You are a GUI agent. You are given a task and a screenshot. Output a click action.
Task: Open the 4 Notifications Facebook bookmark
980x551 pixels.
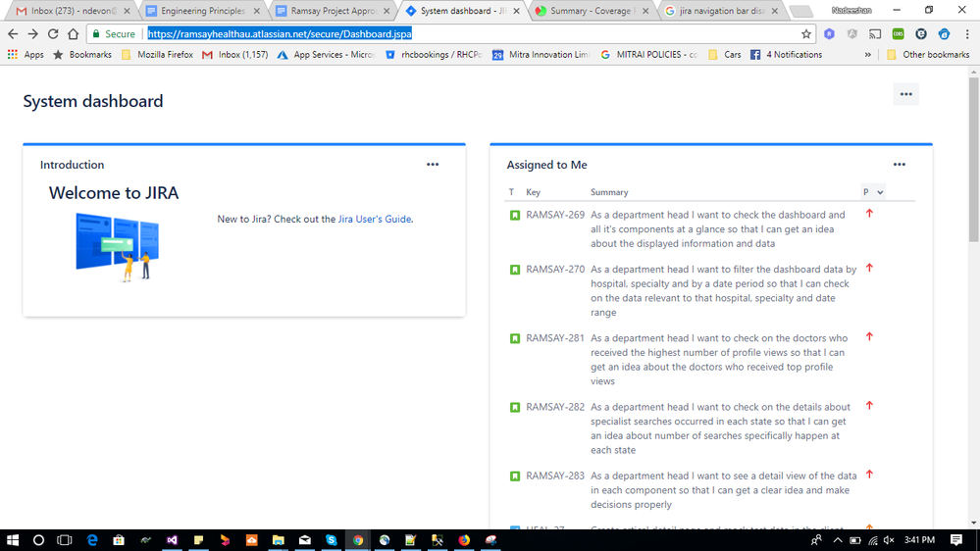coord(786,55)
